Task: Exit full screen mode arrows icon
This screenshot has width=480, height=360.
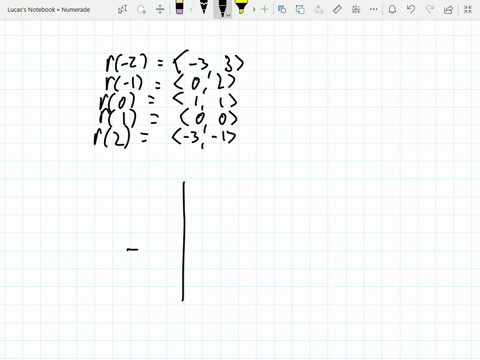Action: [468, 9]
